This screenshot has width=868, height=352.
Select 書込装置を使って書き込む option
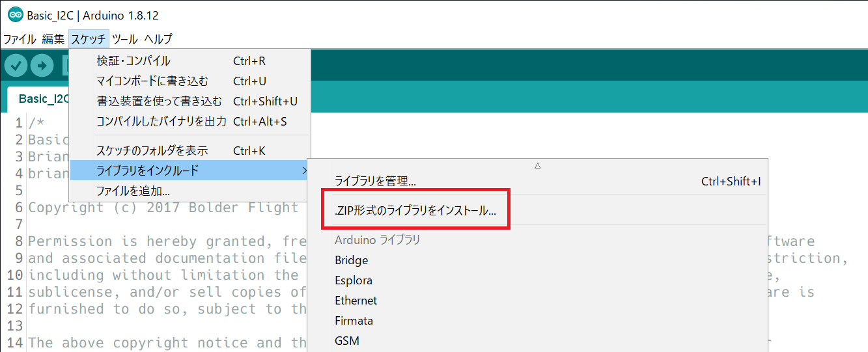pos(159,102)
